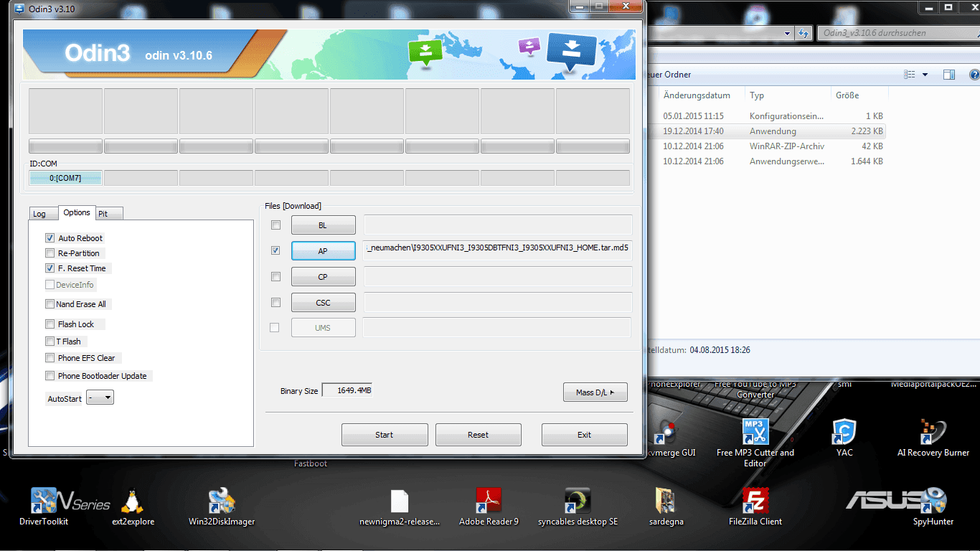Click the Explorer change view icon
The width and height of the screenshot is (980, 551).
pos(910,75)
